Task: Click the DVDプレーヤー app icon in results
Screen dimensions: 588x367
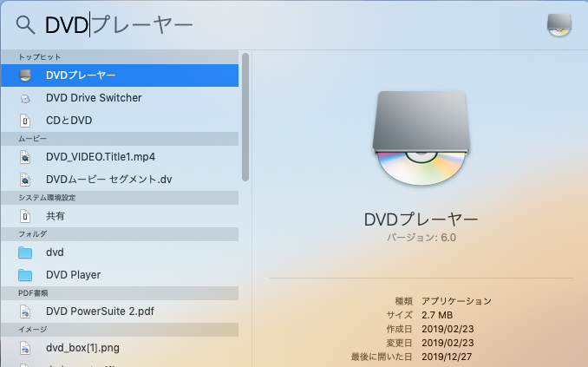Action: pos(25,75)
